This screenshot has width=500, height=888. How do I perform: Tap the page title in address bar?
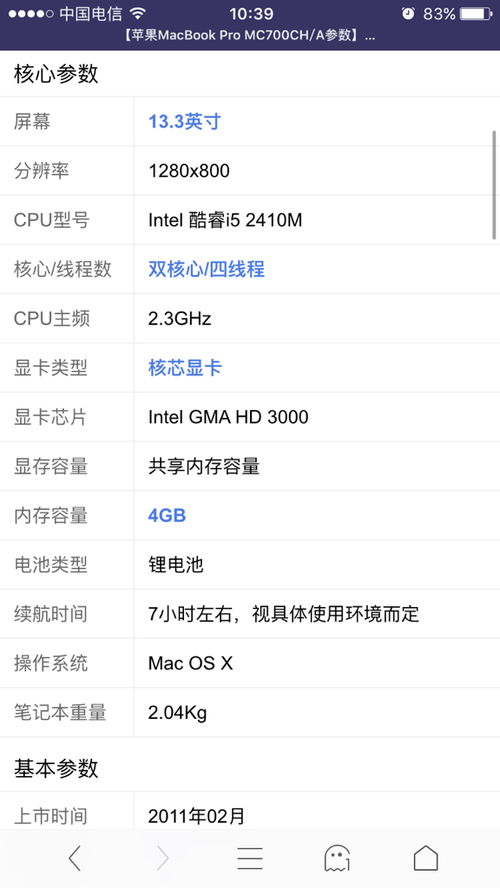(250, 36)
